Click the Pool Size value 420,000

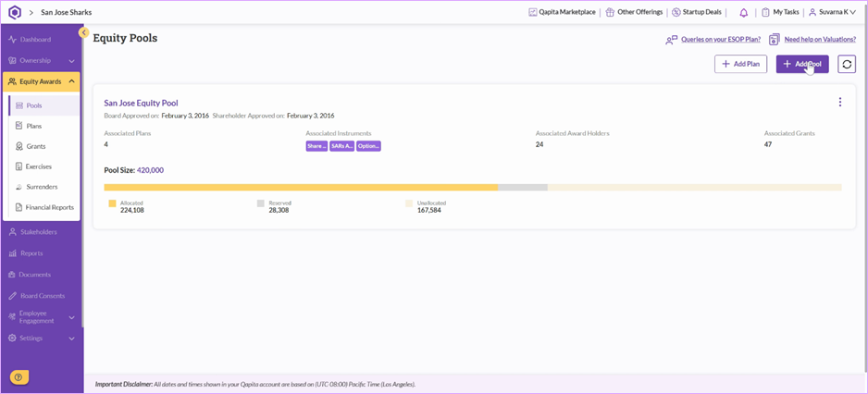point(150,170)
